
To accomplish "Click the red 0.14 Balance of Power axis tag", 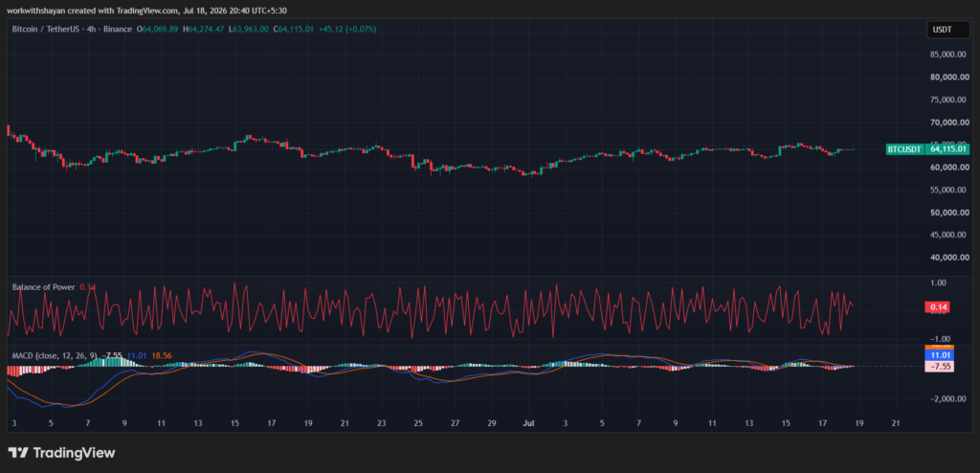I will pos(940,307).
